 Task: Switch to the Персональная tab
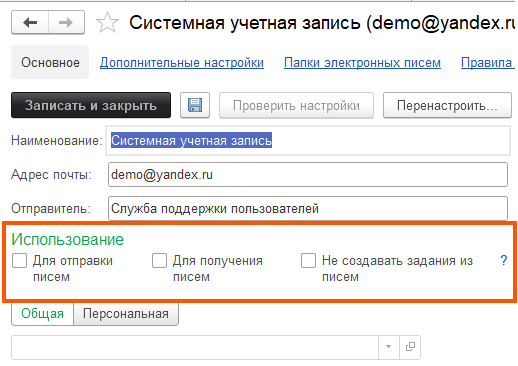point(126,314)
